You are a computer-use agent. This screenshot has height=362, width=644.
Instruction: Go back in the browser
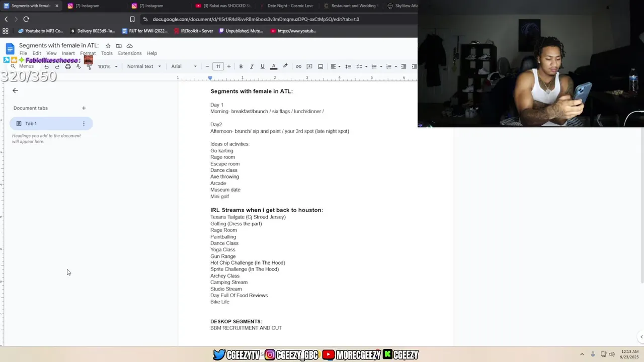pyautogui.click(x=6, y=19)
